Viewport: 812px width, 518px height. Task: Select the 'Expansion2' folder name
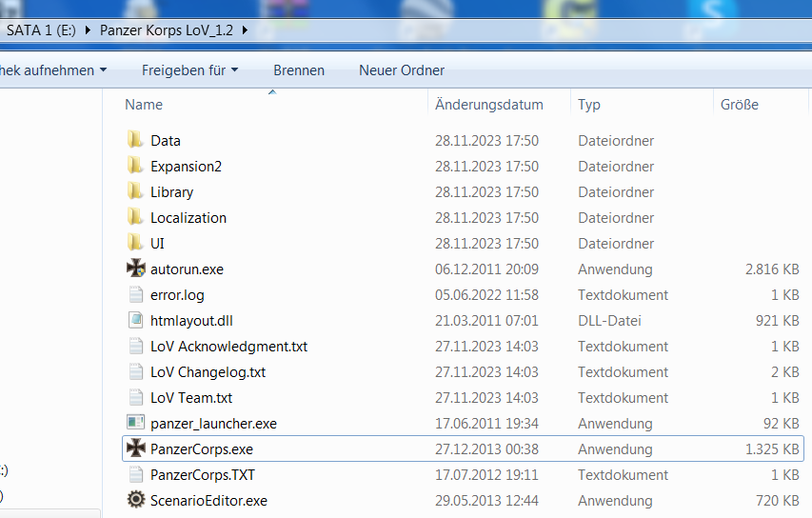pyautogui.click(x=186, y=167)
